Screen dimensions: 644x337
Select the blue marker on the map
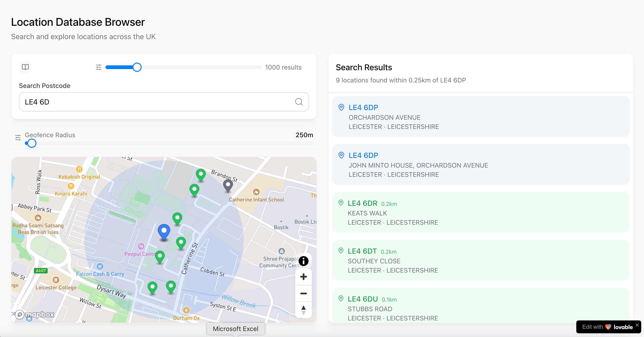[164, 231]
